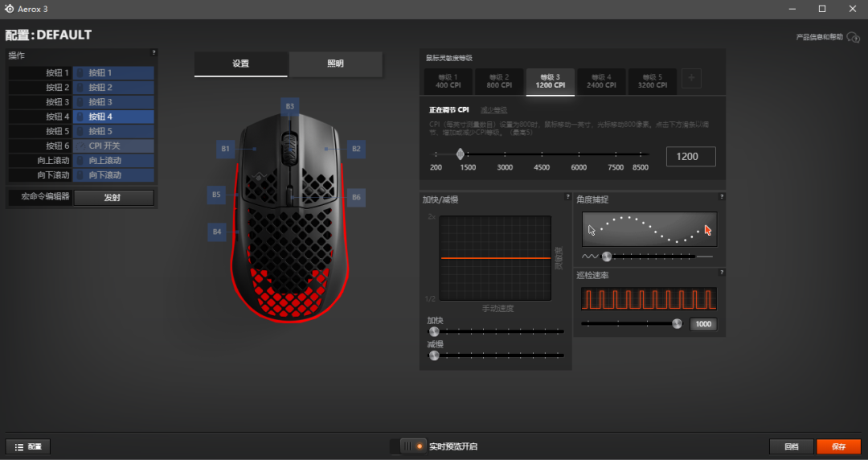
Task: Open CPI 开关 action for button 6
Action: (113, 146)
